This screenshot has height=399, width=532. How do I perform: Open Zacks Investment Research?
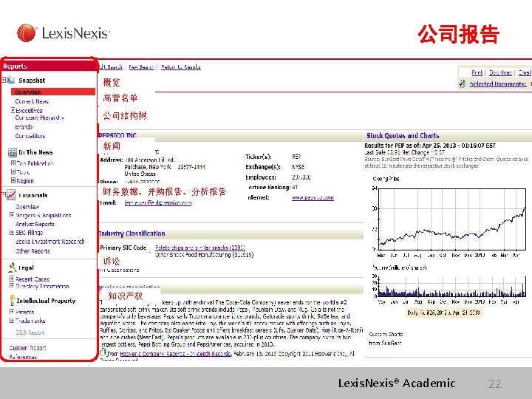point(50,241)
